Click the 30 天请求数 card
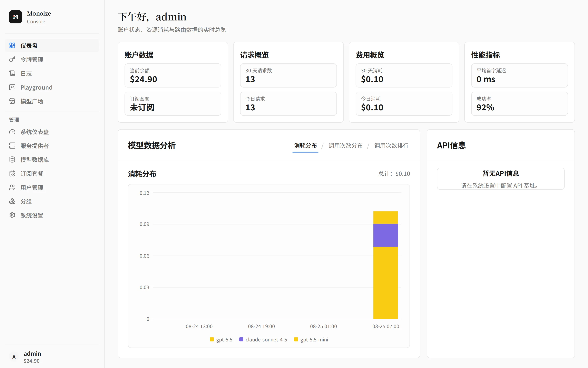Screen dimensions: 588x368 (x=288, y=75)
